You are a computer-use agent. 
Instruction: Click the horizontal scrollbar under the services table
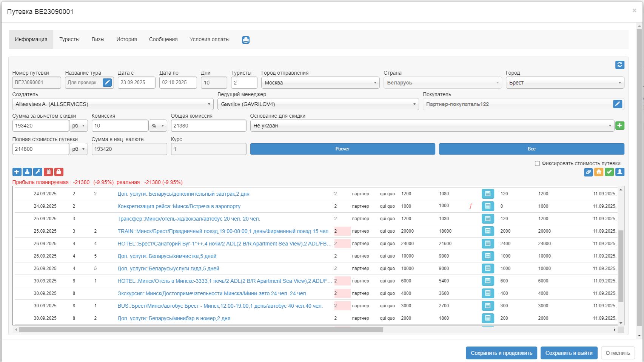pos(201,330)
